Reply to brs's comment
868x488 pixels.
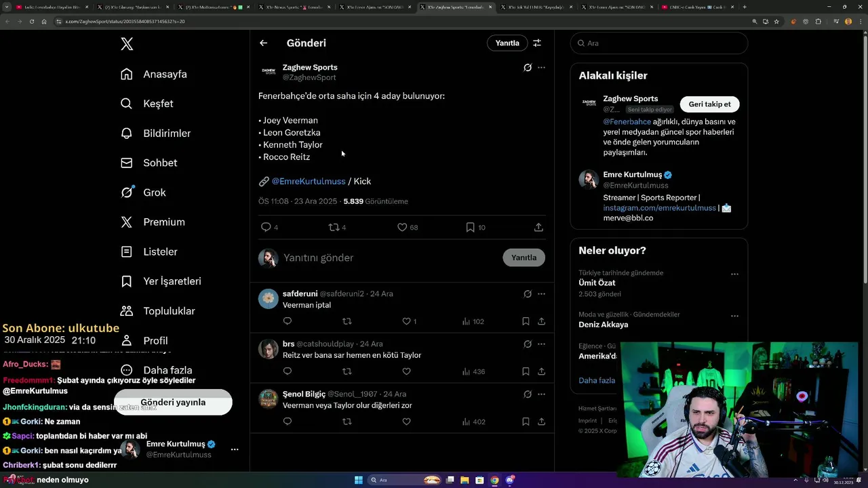pos(288,371)
